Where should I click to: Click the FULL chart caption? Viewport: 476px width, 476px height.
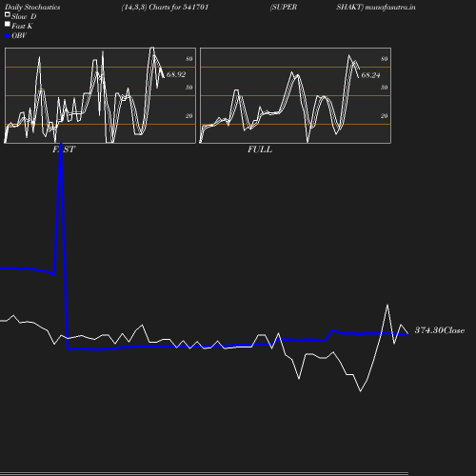coord(260,149)
